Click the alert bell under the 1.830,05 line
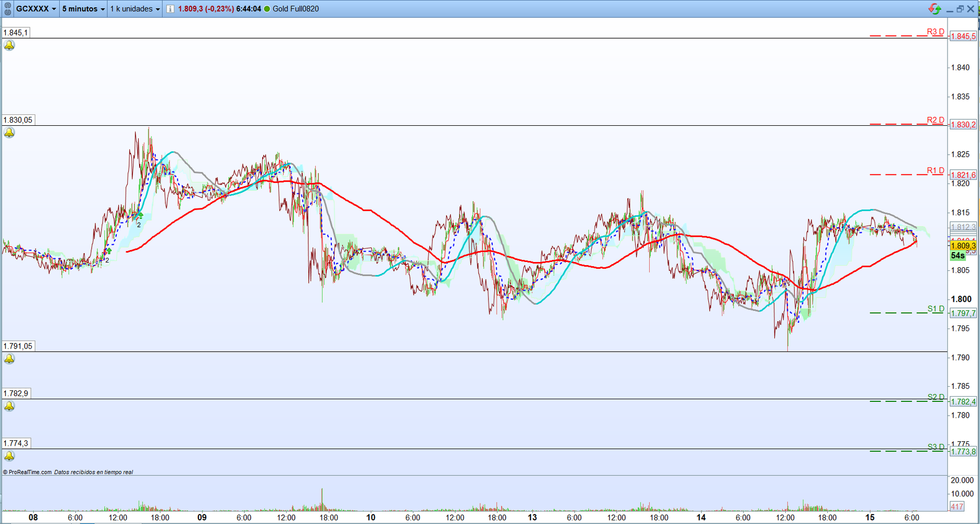Screen dimensions: 980x524 [x=9, y=133]
